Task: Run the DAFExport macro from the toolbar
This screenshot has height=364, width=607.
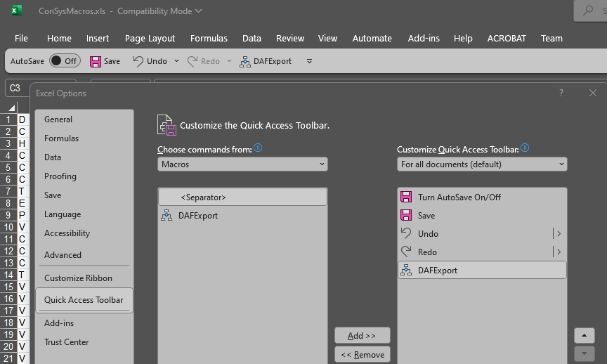Action: (x=266, y=61)
